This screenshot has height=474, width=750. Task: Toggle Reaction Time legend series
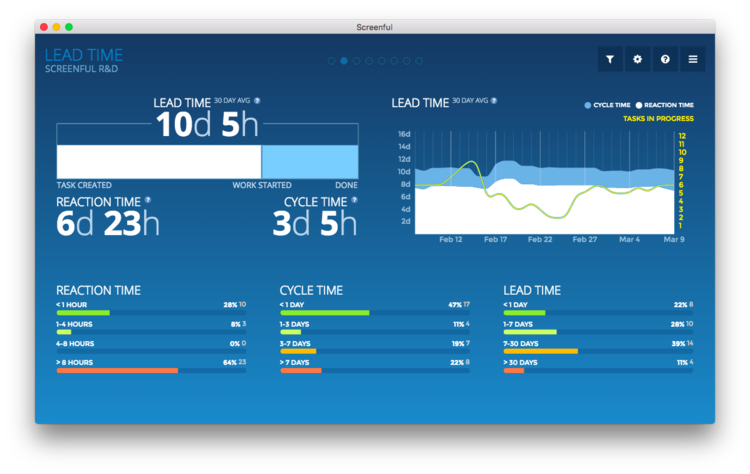(665, 105)
